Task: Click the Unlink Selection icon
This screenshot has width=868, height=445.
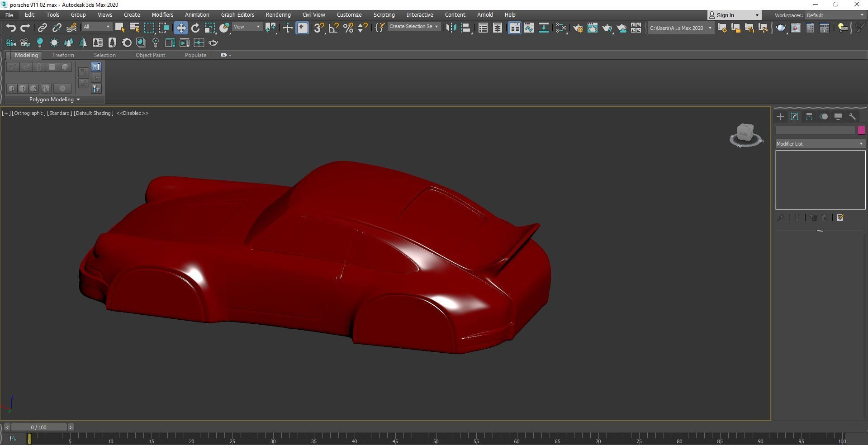Action: click(57, 28)
